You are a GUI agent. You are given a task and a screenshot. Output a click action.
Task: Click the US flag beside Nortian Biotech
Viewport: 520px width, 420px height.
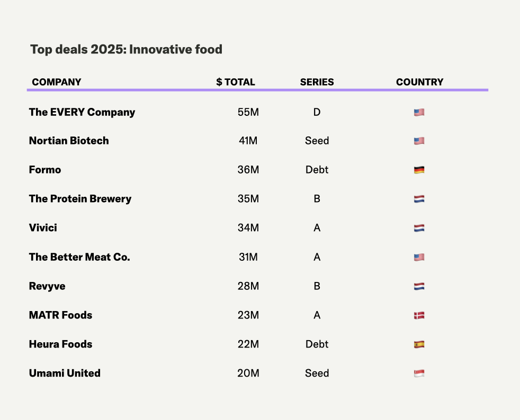(x=419, y=141)
